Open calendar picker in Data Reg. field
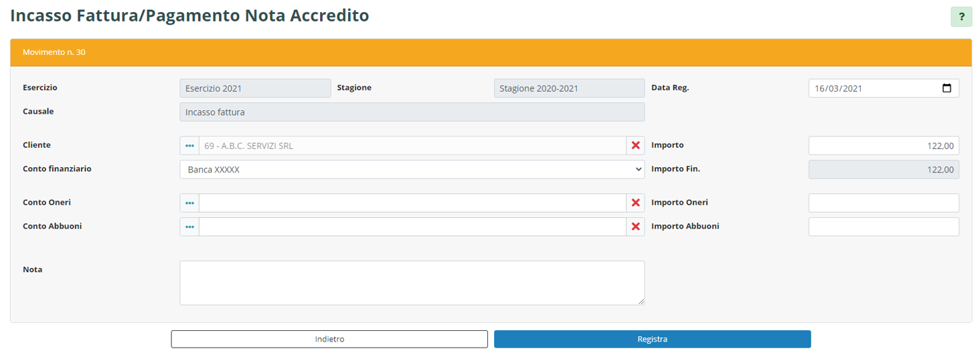980x363 pixels. coord(947,88)
